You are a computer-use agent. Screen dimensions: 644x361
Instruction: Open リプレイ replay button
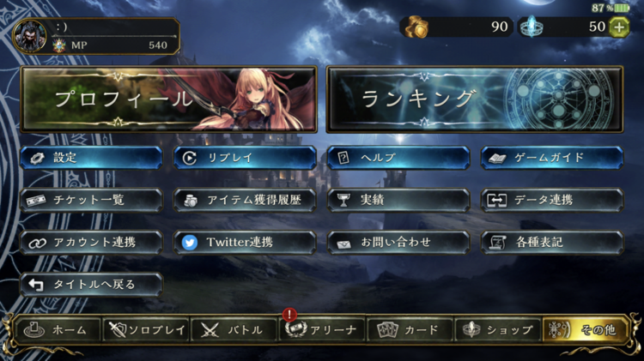(245, 158)
